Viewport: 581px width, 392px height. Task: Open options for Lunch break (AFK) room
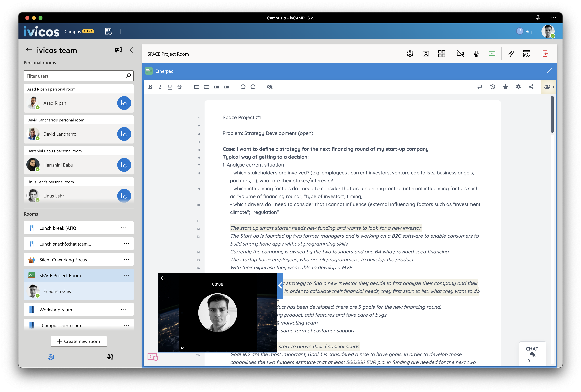coord(124,228)
